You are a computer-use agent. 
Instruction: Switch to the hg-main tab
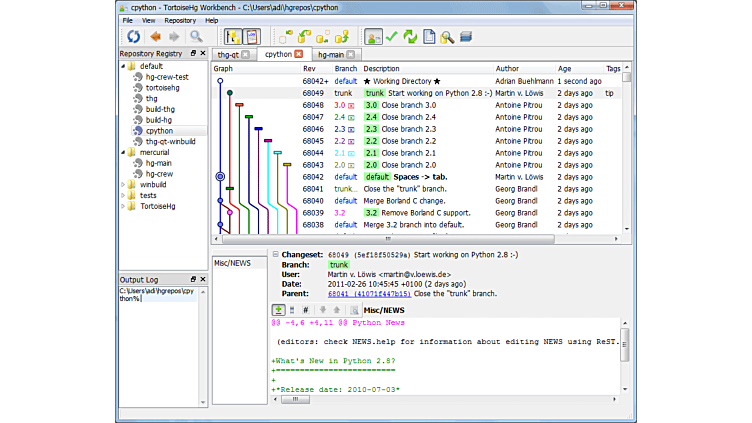(329, 54)
